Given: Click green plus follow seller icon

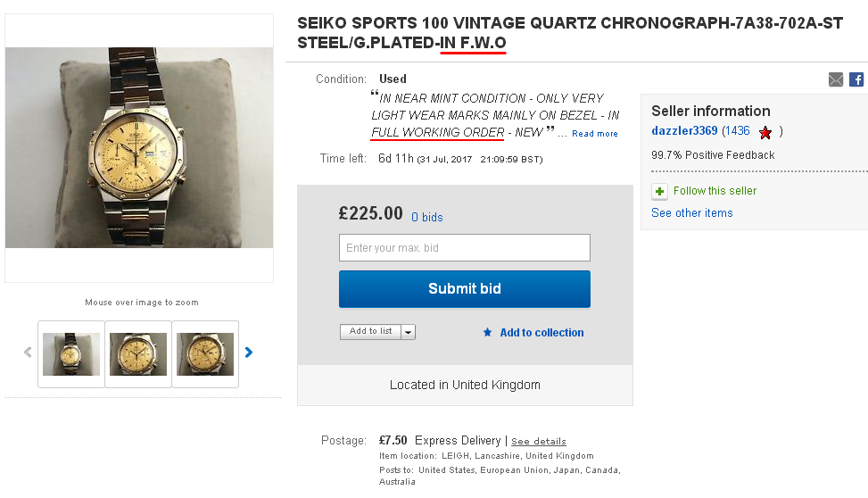Looking at the screenshot, I should coord(659,191).
